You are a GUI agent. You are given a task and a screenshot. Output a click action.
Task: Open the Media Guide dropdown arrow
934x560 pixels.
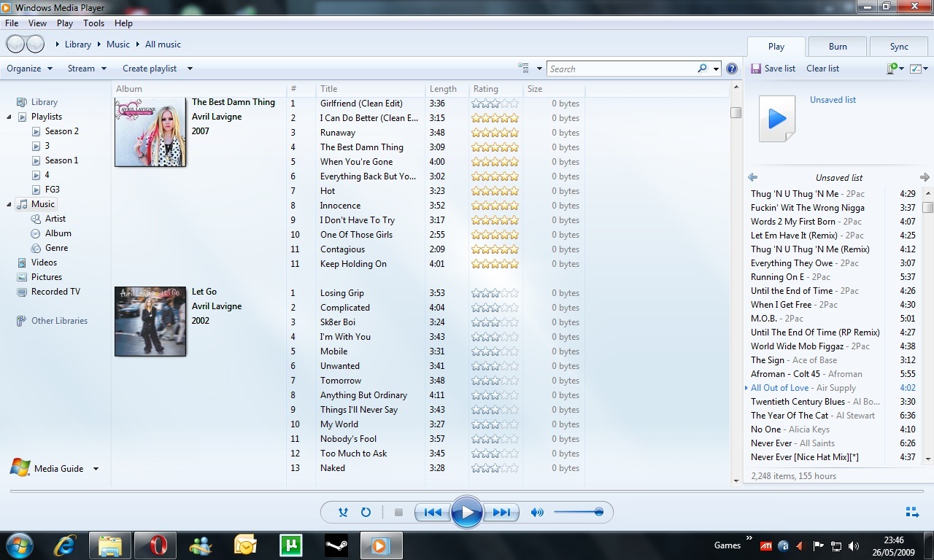click(x=96, y=469)
